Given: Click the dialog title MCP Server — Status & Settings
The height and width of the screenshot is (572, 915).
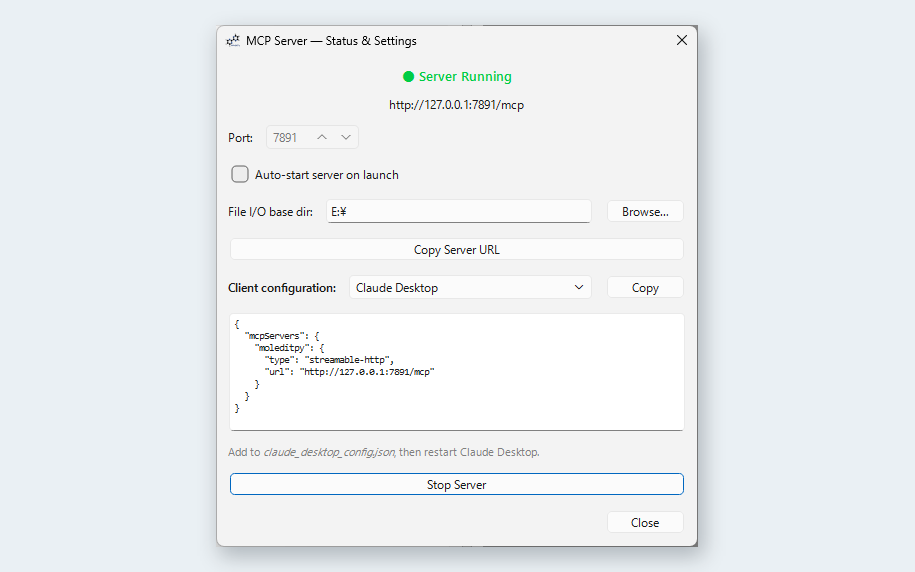Looking at the screenshot, I should coord(331,41).
